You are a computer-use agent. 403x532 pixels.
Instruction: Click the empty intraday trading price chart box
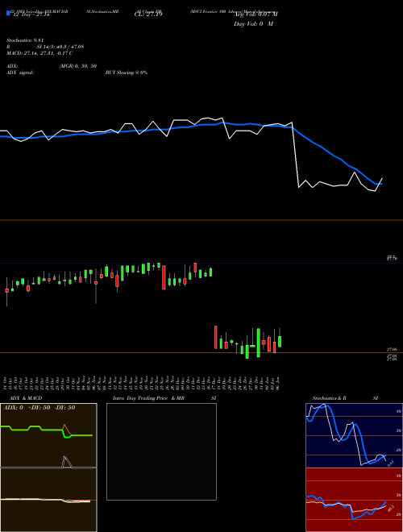click(x=161, y=451)
